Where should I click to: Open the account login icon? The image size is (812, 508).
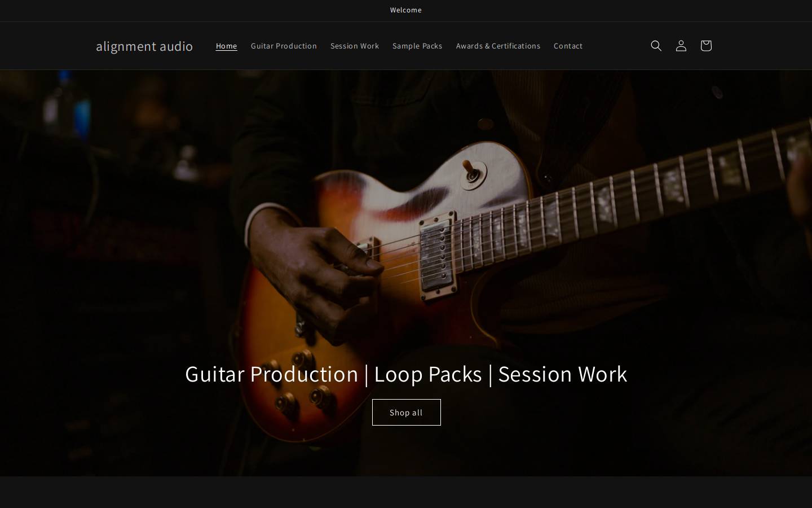pos(681,46)
